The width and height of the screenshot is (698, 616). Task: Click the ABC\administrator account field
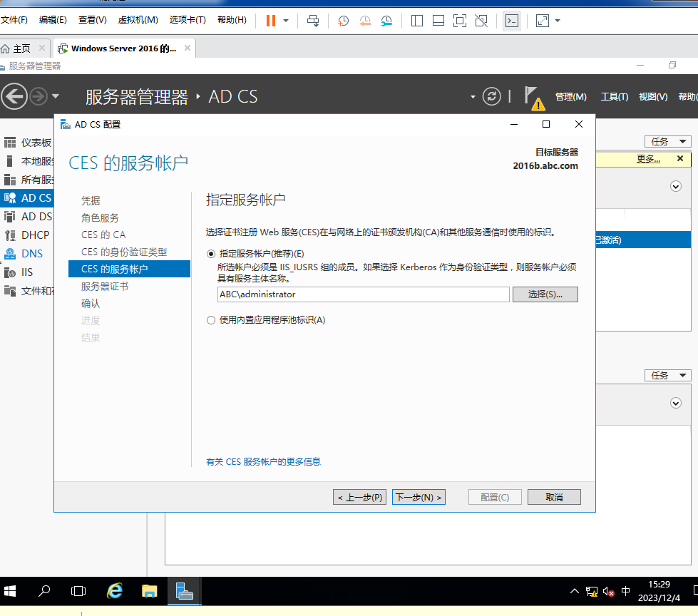(363, 294)
